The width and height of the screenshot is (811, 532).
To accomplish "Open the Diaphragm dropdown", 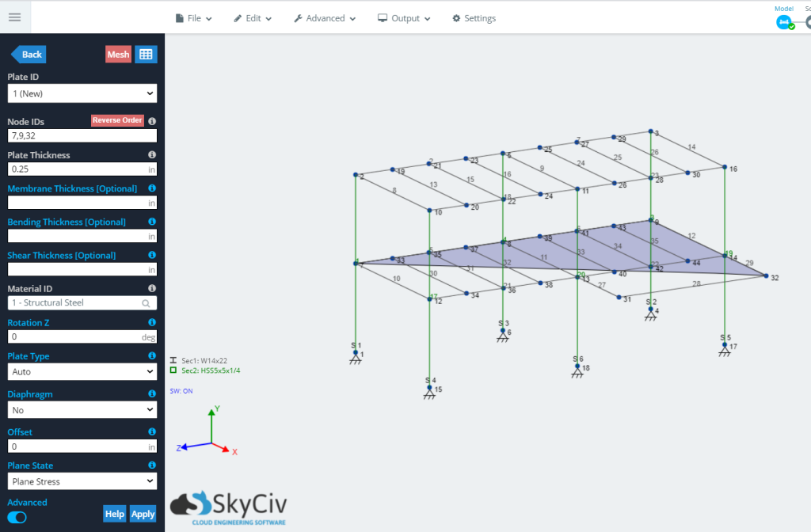I will tap(82, 410).
